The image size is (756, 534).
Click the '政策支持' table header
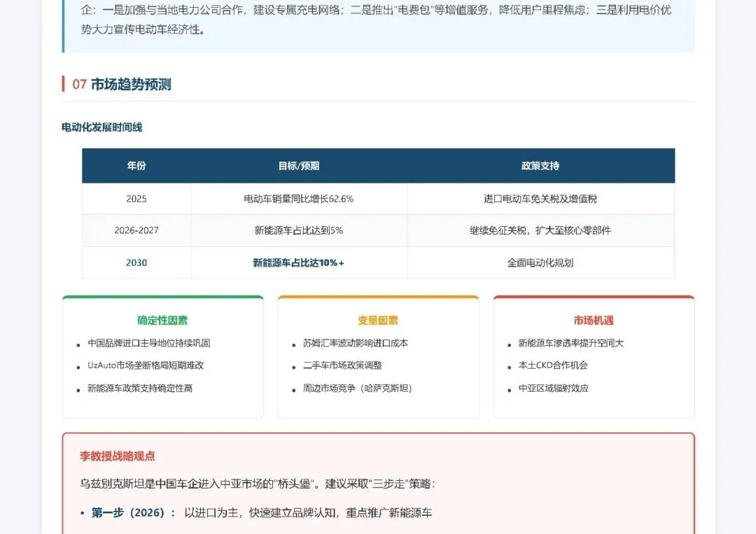pyautogui.click(x=540, y=166)
